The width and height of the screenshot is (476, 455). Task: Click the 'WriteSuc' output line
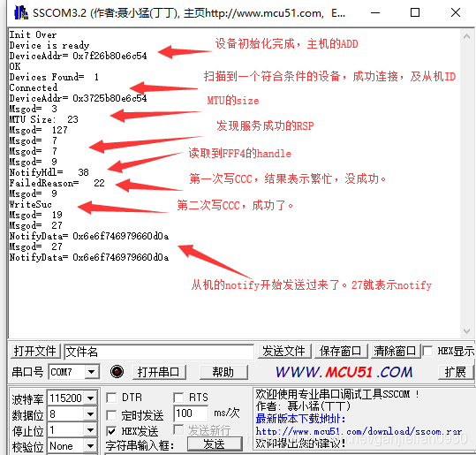pos(30,204)
